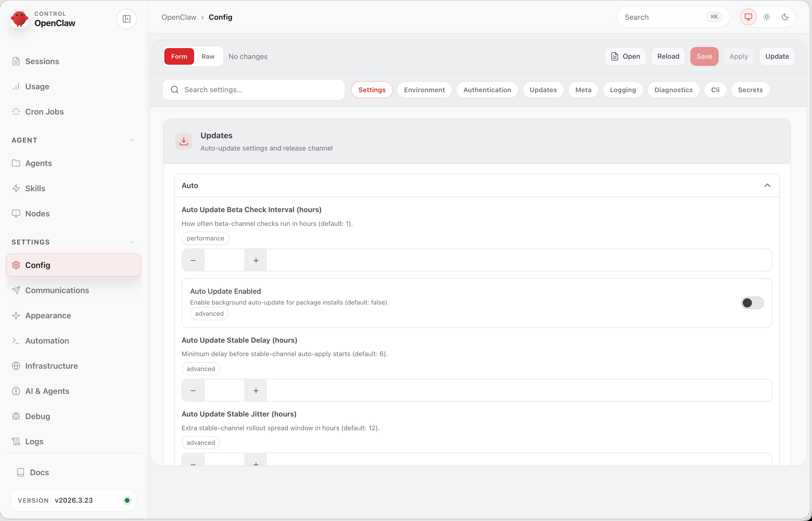Collapse the sidebar with the panel icon

[x=127, y=19]
